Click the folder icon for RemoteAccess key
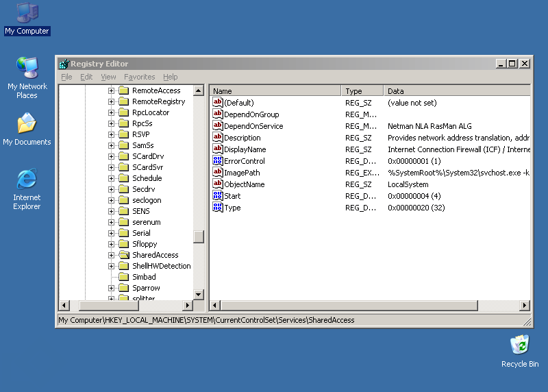 (x=124, y=90)
